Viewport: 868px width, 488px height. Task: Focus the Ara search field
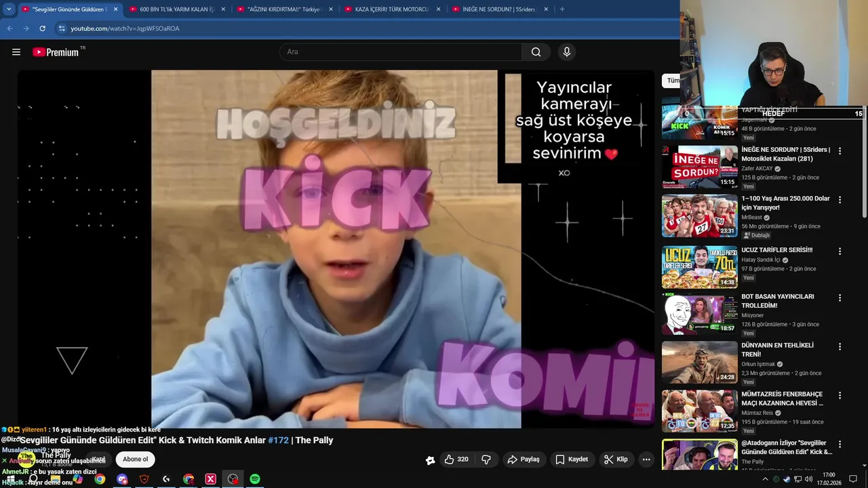400,52
